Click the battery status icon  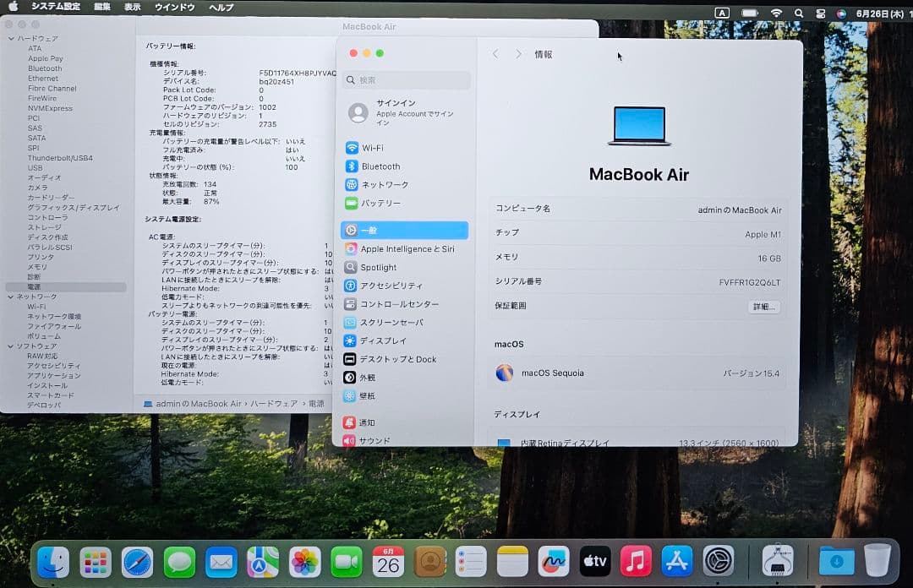(749, 13)
